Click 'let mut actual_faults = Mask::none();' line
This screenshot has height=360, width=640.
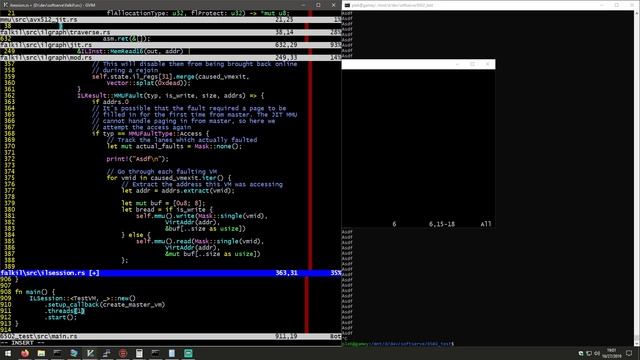(x=174, y=146)
